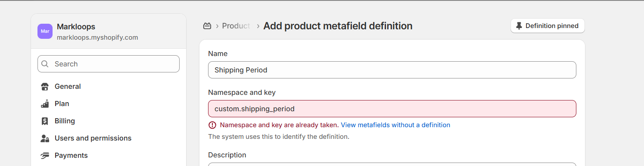Click the purple Mar store avatar
This screenshot has width=644, height=166.
[x=45, y=31]
